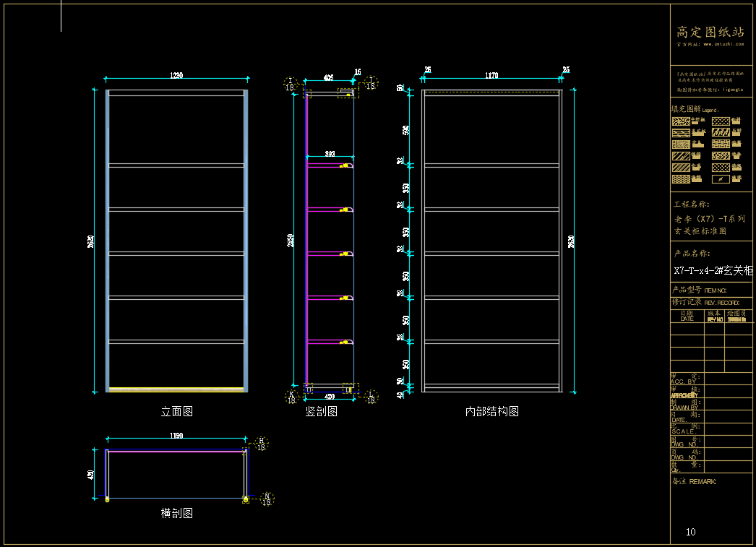Pick the 1190 dimension above 横剖图
The width and height of the screenshot is (756, 547).
point(176,435)
